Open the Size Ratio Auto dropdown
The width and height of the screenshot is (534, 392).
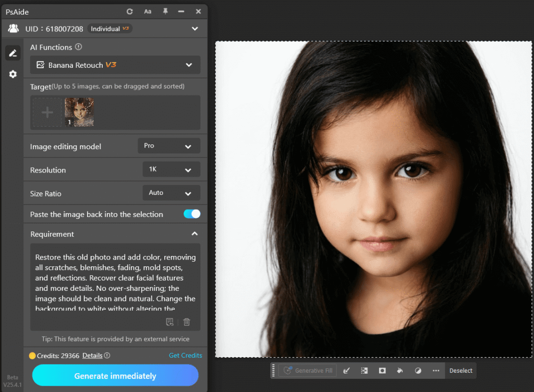tap(171, 193)
